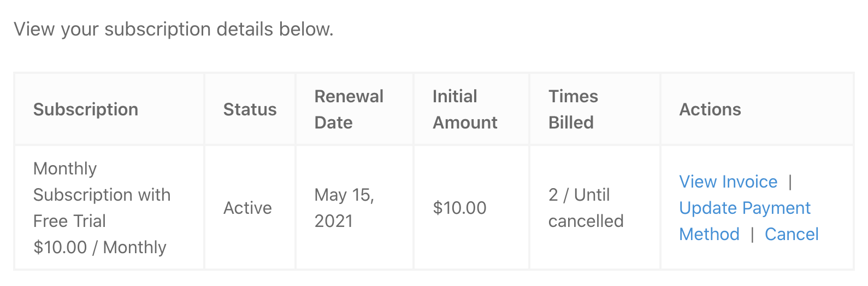Viewport: 868px width, 286px height.
Task: Select the $10.00 initial amount cell
Action: click(x=459, y=208)
